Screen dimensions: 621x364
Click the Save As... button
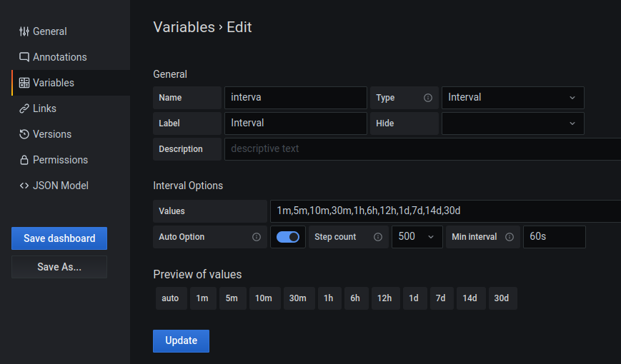[x=59, y=267]
